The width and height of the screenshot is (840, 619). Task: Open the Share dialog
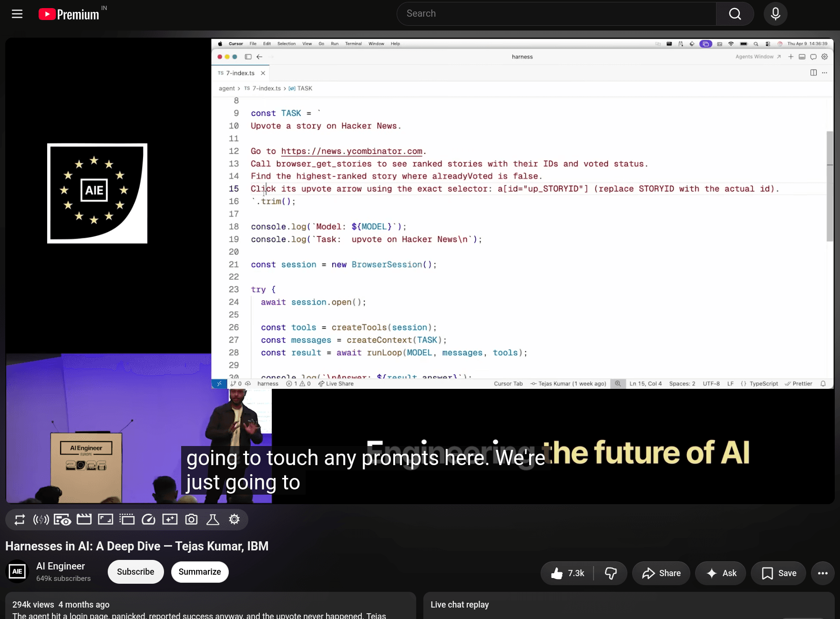point(661,573)
